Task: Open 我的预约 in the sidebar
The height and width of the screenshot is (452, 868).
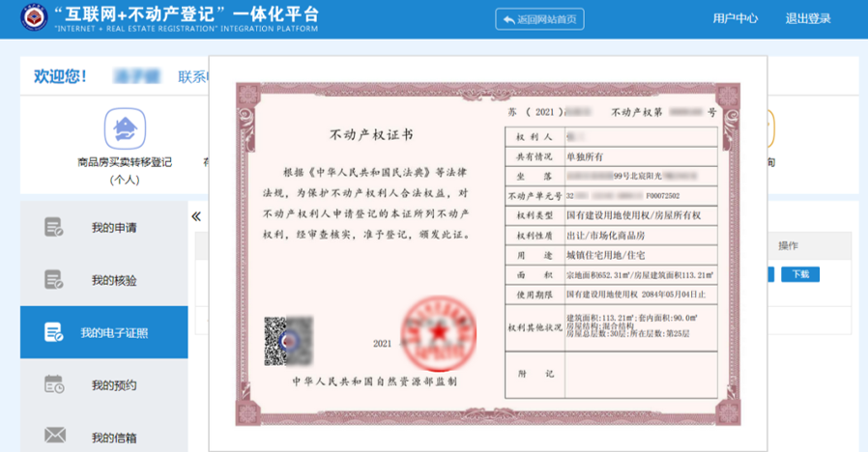Action: 104,385
